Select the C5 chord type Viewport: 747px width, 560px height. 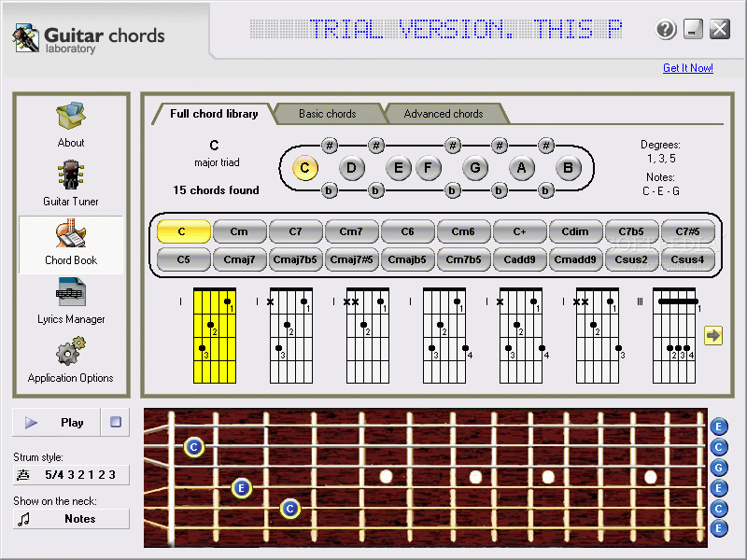click(183, 259)
